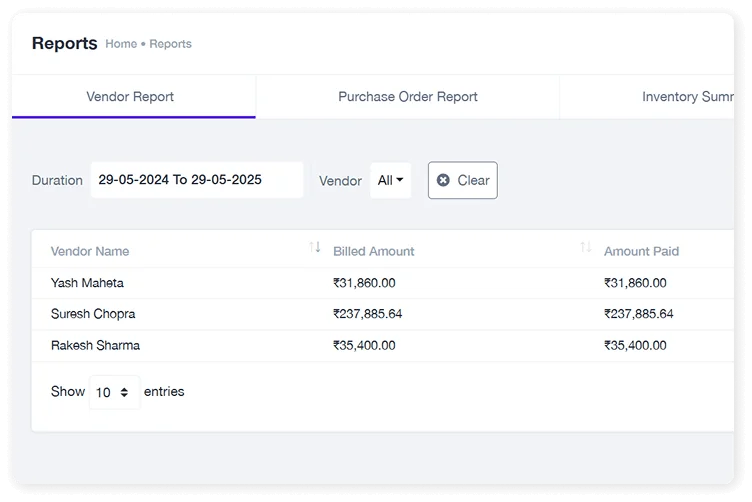The height and width of the screenshot is (502, 752).
Task: Select the Yash Maheta vendor row
Action: 383,283
